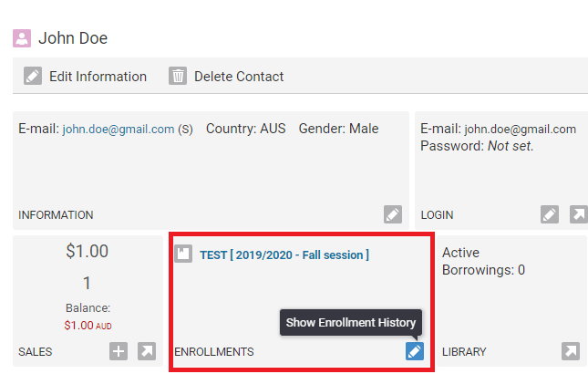
Task: Open john.doe@gmail.com email link in Information
Action: pos(118,130)
